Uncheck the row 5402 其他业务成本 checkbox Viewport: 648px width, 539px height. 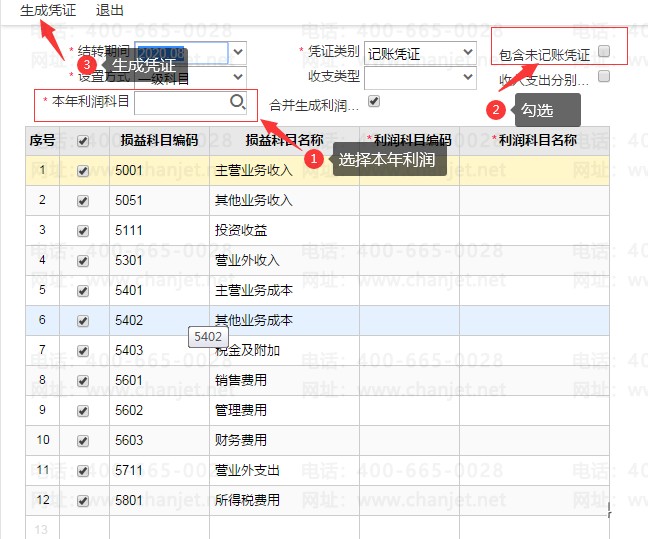pos(83,321)
